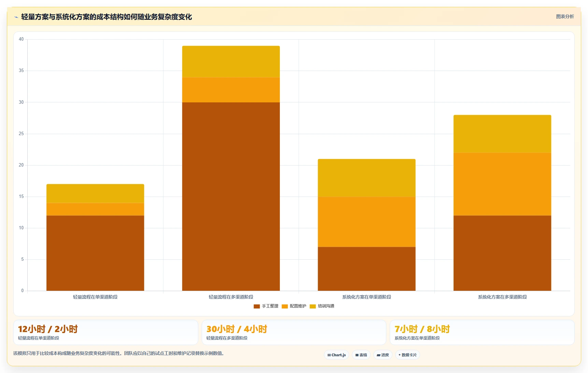
Task: Toggle the 配置维护 legend color box
Action: 285,306
